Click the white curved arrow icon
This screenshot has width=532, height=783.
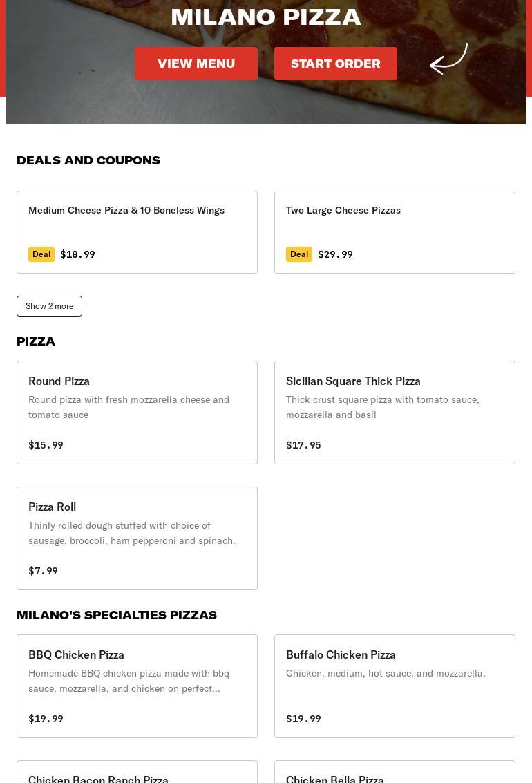pos(448,59)
